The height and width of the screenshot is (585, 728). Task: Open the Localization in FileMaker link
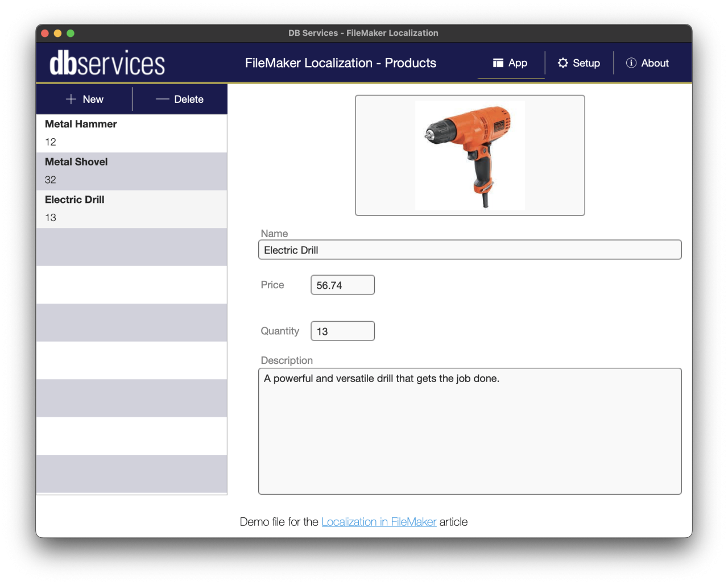point(379,522)
